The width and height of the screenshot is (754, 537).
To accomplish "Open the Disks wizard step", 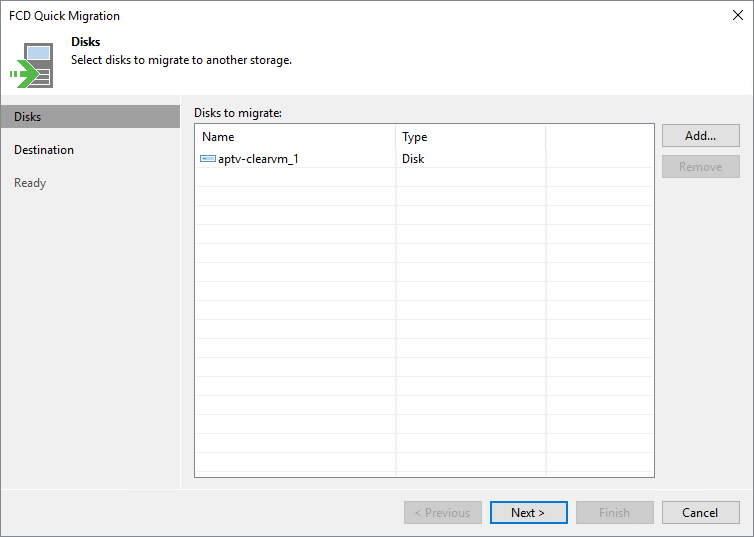I will (x=90, y=117).
